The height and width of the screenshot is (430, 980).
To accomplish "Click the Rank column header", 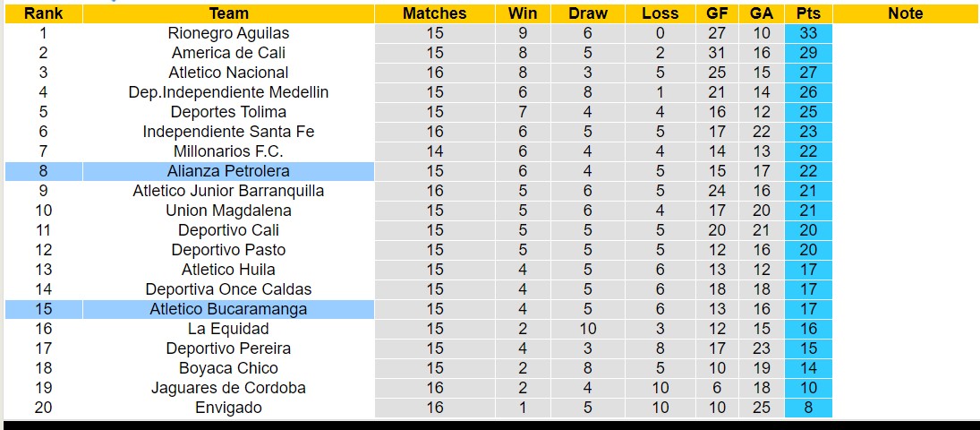I will pos(43,13).
